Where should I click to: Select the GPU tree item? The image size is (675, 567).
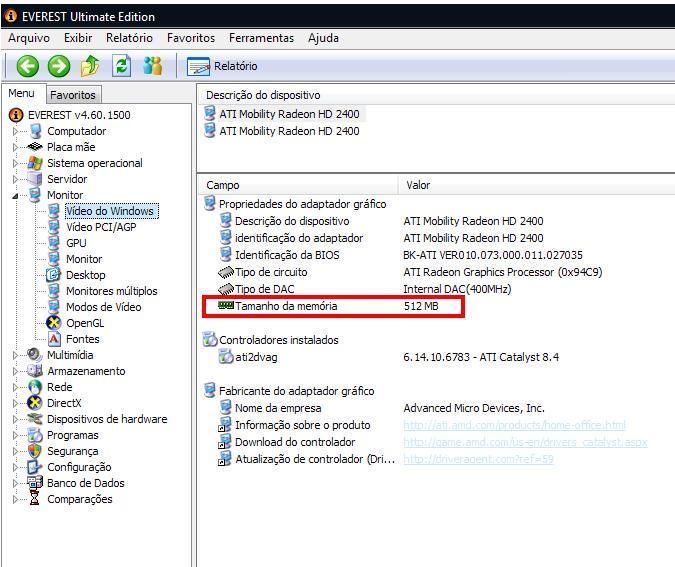point(76,243)
